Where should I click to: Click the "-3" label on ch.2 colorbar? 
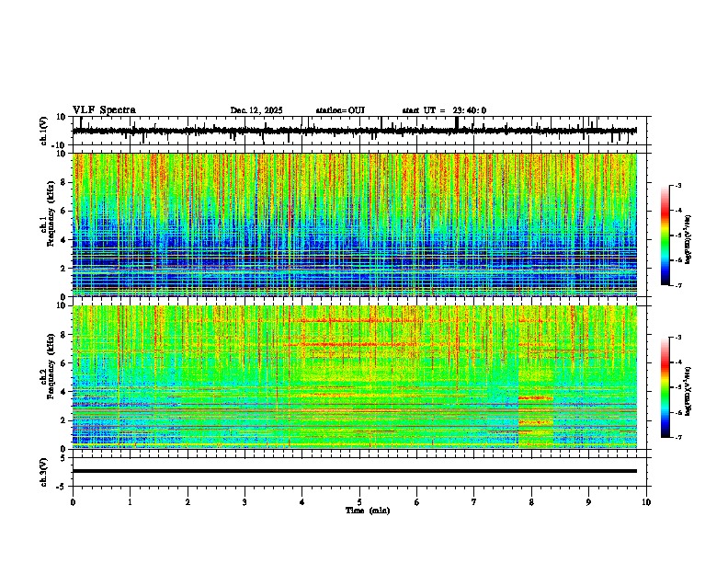click(x=678, y=338)
